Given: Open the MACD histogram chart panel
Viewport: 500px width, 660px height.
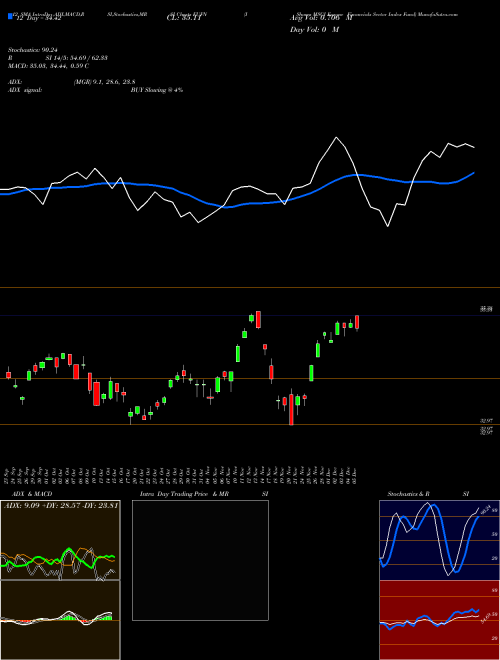Looking at the screenshot, I should coord(60,620).
